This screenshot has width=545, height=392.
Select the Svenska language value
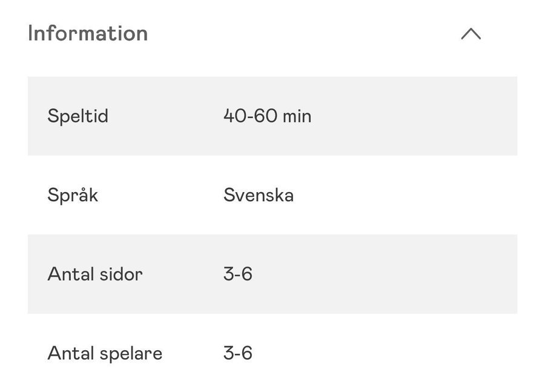(x=259, y=195)
